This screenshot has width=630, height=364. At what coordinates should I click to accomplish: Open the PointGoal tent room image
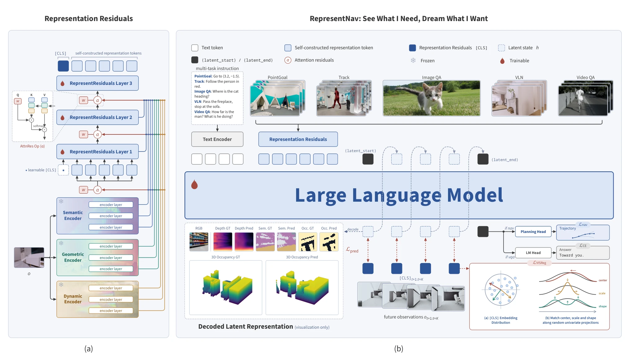pyautogui.click(x=275, y=101)
